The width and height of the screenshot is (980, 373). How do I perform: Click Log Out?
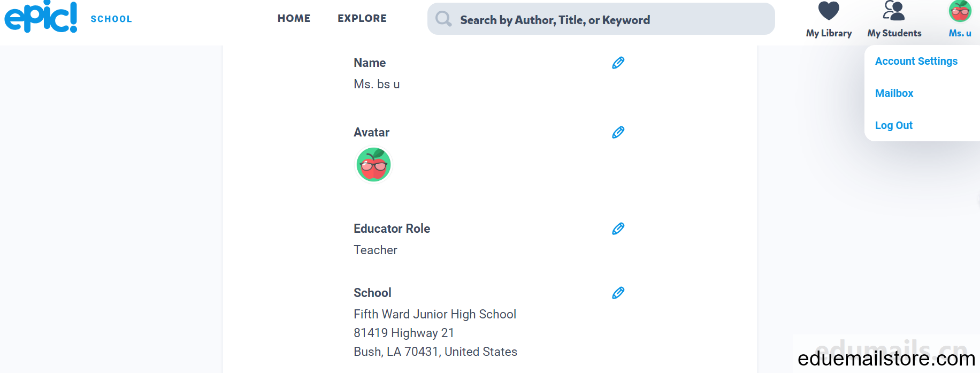coord(893,125)
